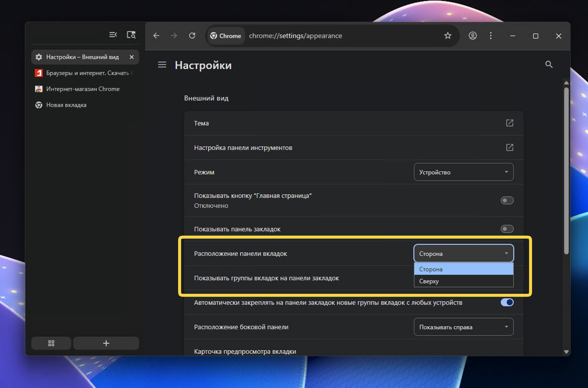Click the Показывать группы вкладок label
This screenshot has width=588, height=388.
pos(267,278)
